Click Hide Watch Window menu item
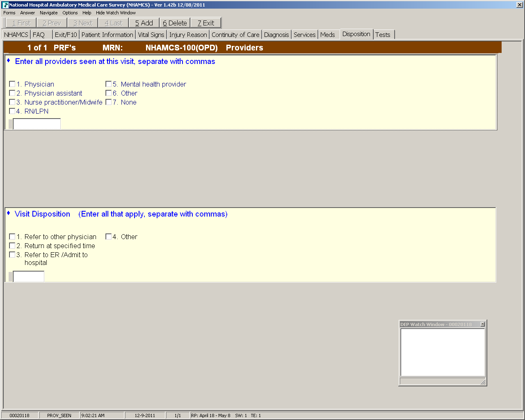This screenshot has height=420, width=525. pos(116,13)
